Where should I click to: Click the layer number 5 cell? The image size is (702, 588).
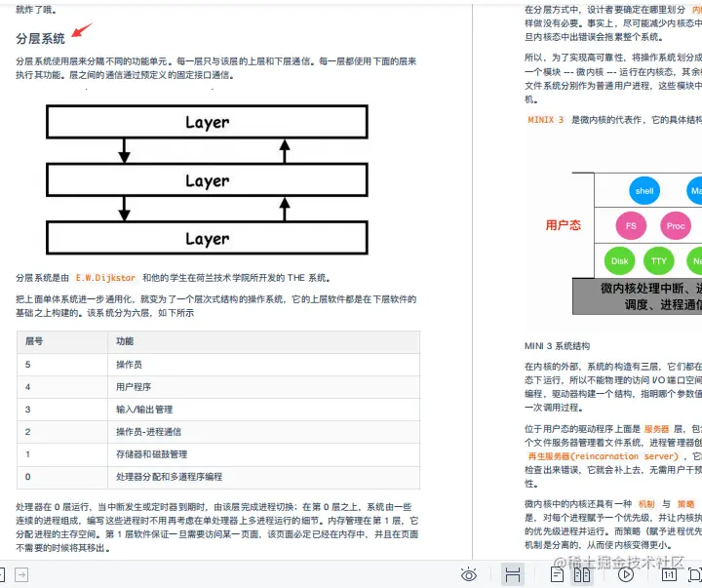61,365
